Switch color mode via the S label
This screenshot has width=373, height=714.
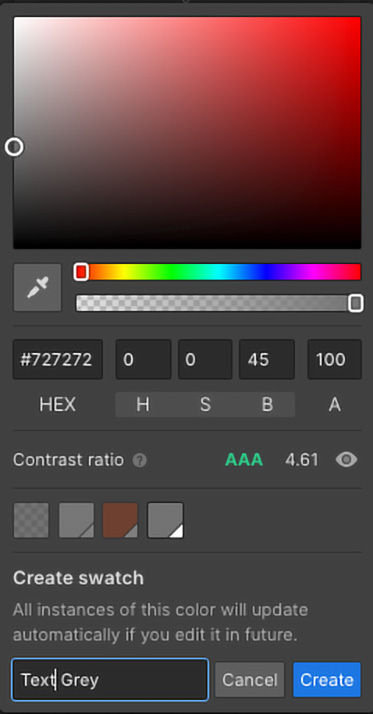(205, 404)
